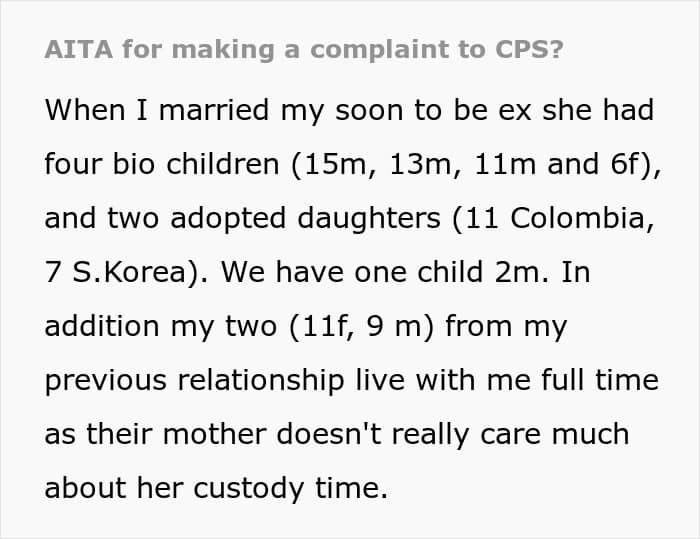The height and width of the screenshot is (539, 700).
Task: Click the word 'AITA' in the title
Action: coord(79,49)
